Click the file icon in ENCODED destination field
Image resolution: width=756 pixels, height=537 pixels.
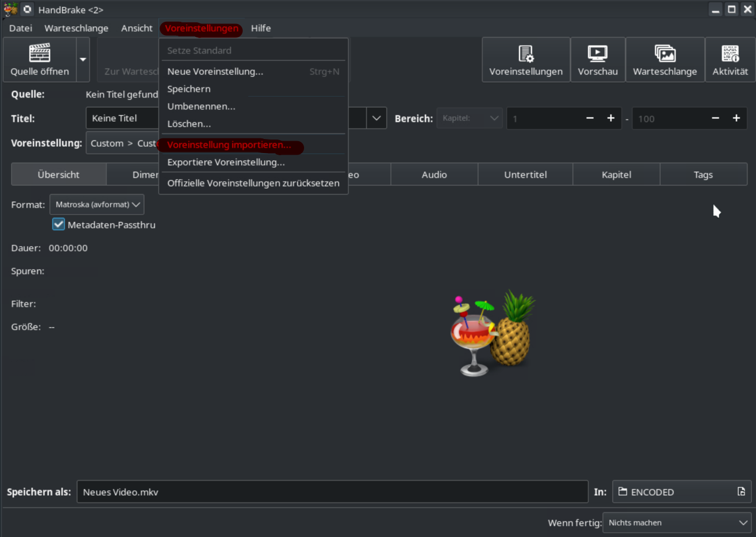tap(741, 492)
